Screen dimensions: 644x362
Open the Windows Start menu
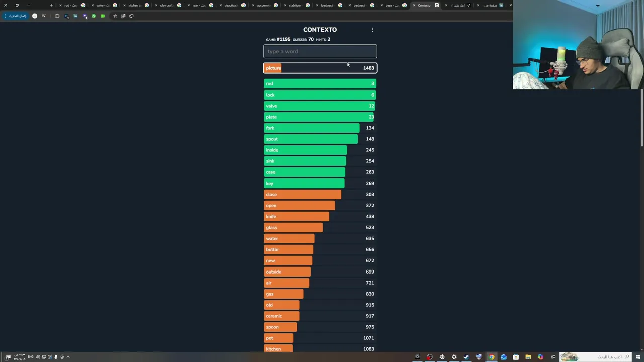(637, 357)
